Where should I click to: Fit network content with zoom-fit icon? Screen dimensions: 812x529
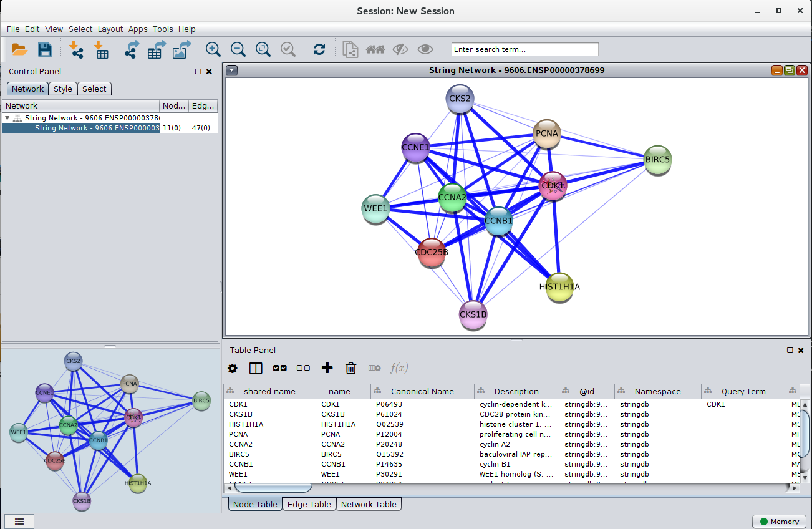263,49
